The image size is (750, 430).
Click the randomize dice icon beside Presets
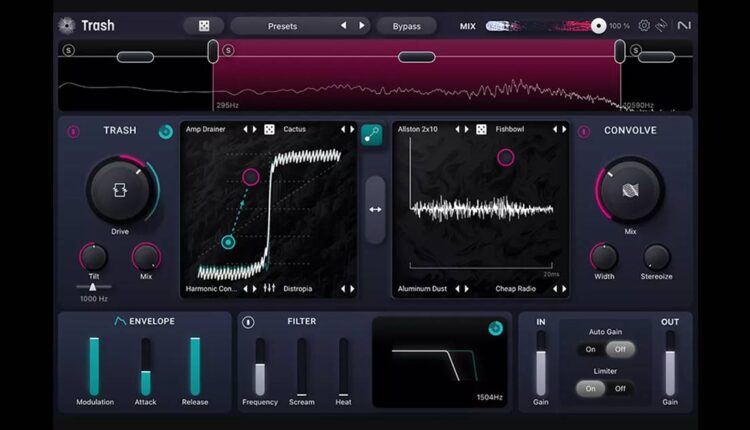click(203, 25)
